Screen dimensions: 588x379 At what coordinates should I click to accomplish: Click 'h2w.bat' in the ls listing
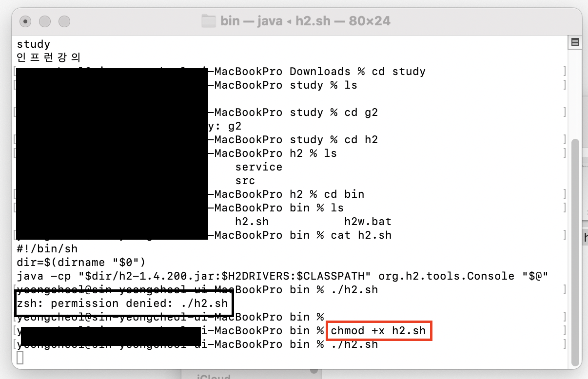[368, 222]
